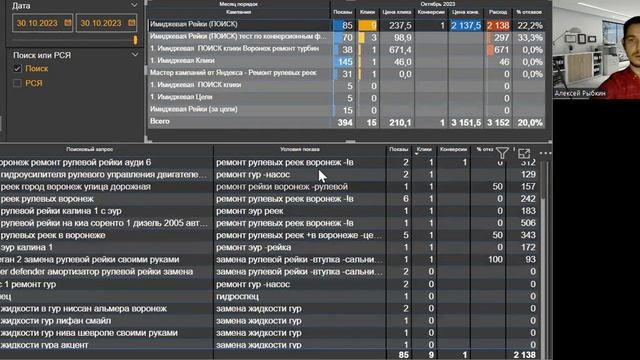This screenshot has height=360, width=640.
Task: Click bounce value 100 in lower table
Action: click(x=495, y=260)
